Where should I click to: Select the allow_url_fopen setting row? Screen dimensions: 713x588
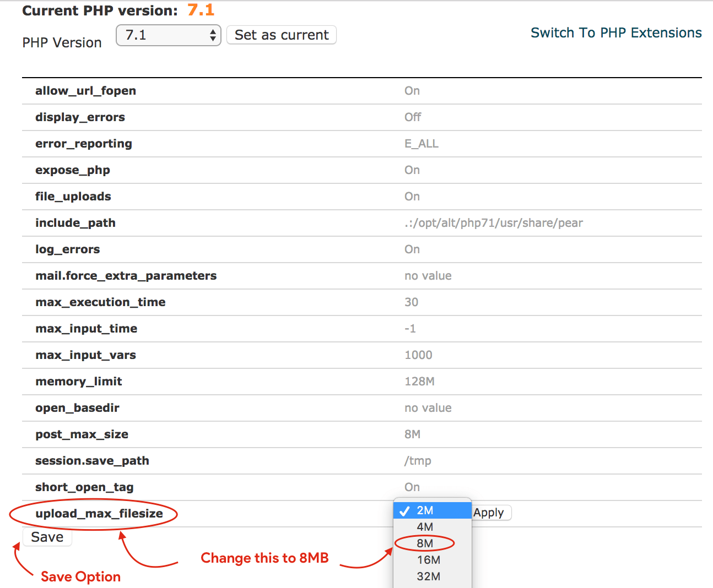(85, 90)
